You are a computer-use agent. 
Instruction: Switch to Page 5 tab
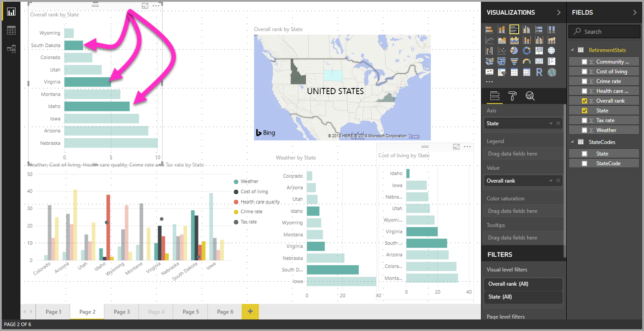(191, 312)
